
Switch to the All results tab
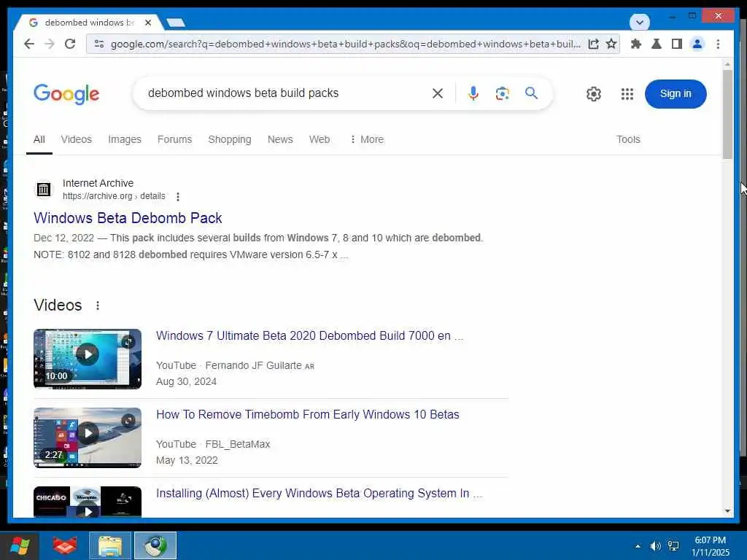pos(39,139)
